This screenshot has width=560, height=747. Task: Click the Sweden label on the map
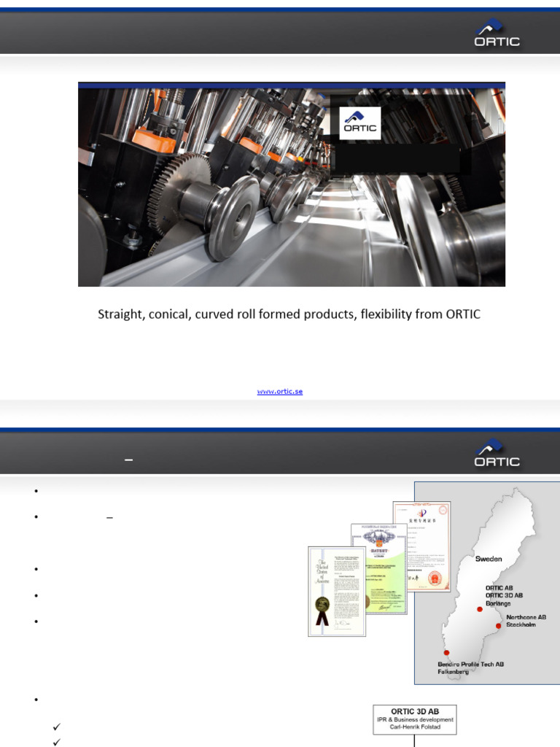click(489, 559)
